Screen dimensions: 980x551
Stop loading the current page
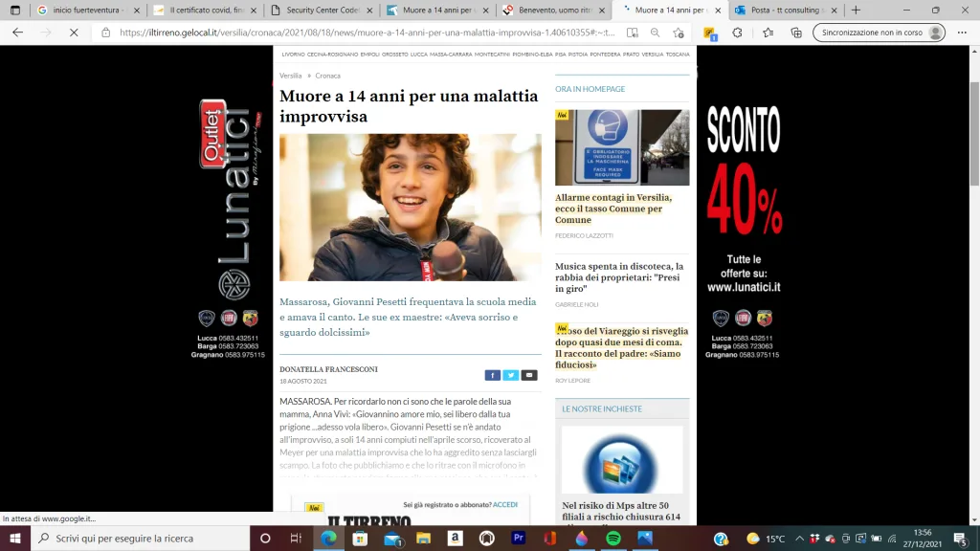tap(74, 33)
